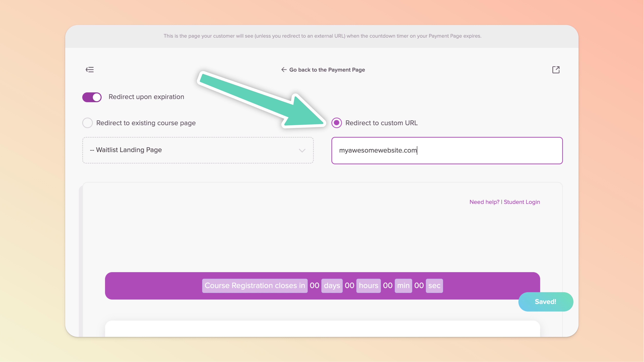Select Redirect to custom URL option
644x362 pixels.
(337, 123)
